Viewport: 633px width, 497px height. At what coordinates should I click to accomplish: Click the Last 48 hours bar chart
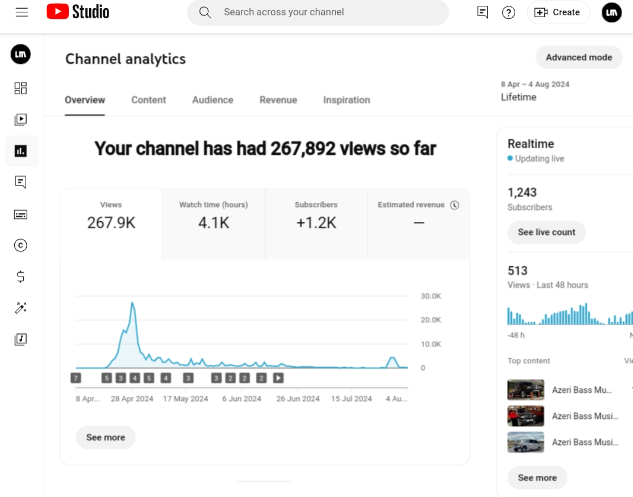click(x=570, y=314)
